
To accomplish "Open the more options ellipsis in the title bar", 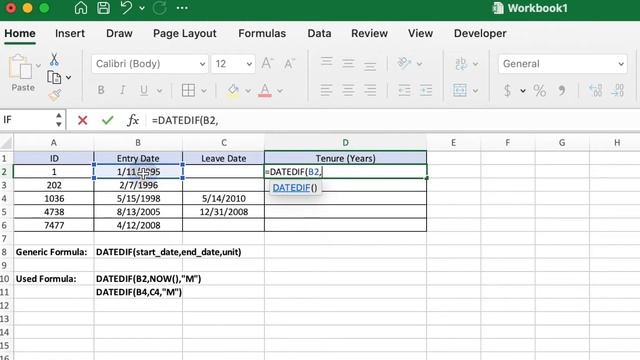I will [182, 8].
